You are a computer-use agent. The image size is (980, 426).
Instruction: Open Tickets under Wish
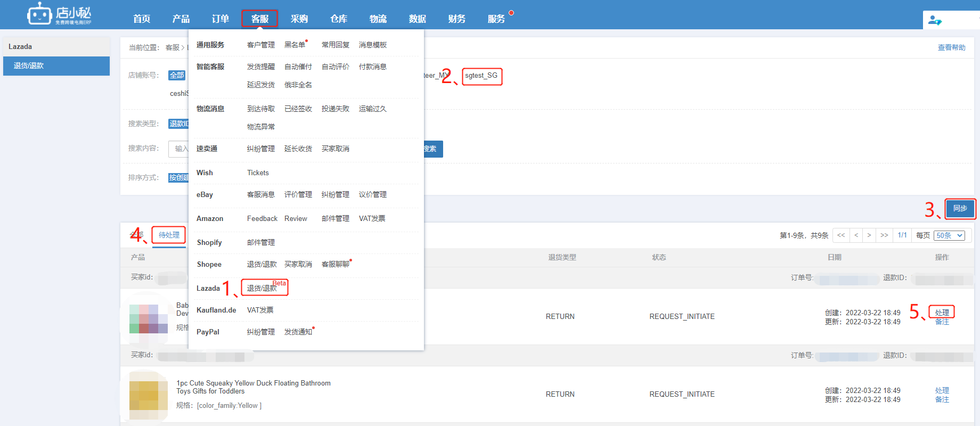click(x=258, y=173)
